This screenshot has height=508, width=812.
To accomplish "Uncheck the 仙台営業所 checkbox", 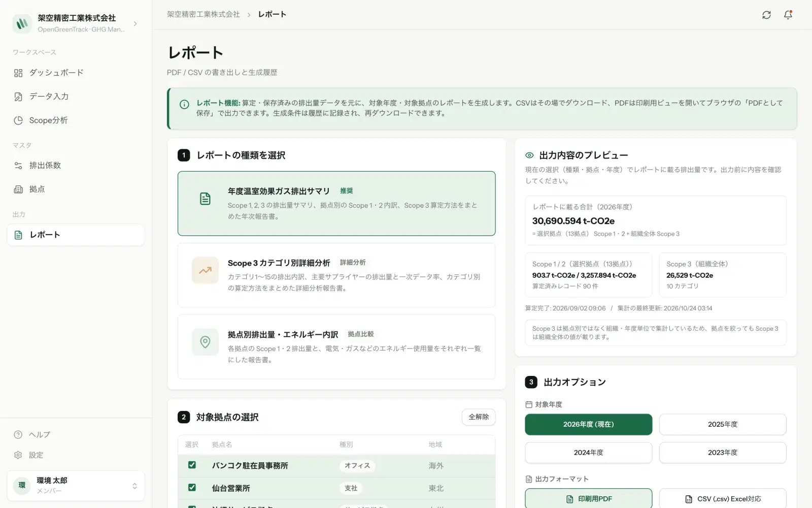I will point(192,488).
